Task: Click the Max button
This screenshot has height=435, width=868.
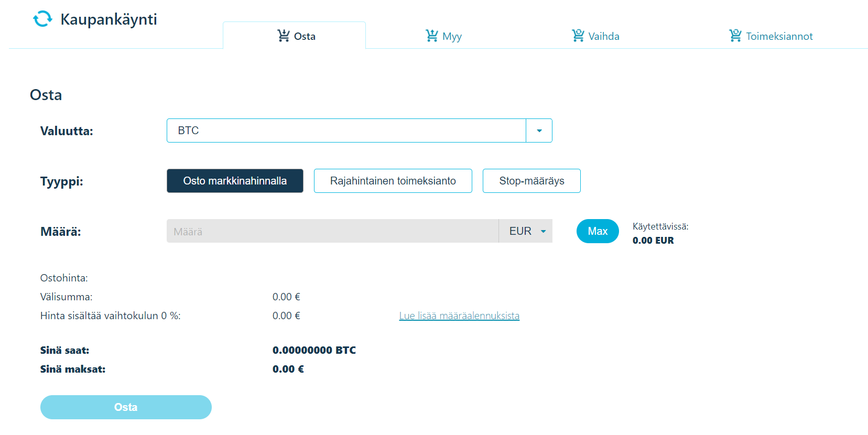Action: 598,231
